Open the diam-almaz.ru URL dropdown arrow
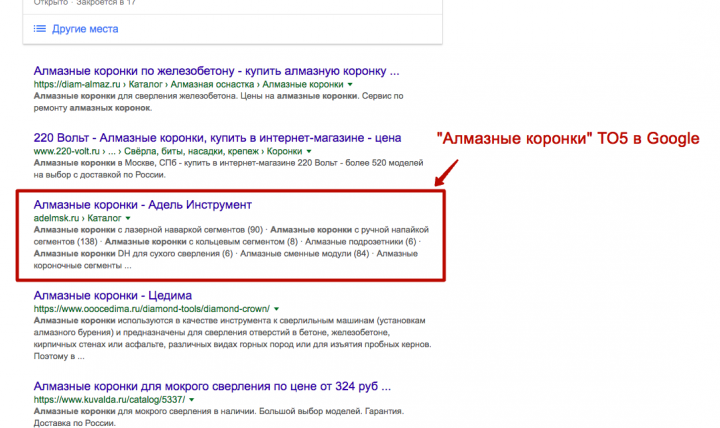Viewport: 720px width, 428px height. click(350, 84)
